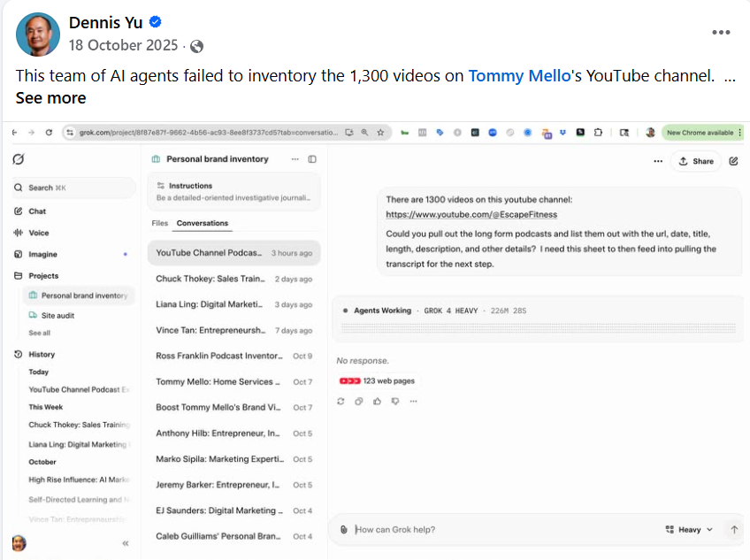Switch to the Files tab
750x560 pixels.
tap(160, 223)
